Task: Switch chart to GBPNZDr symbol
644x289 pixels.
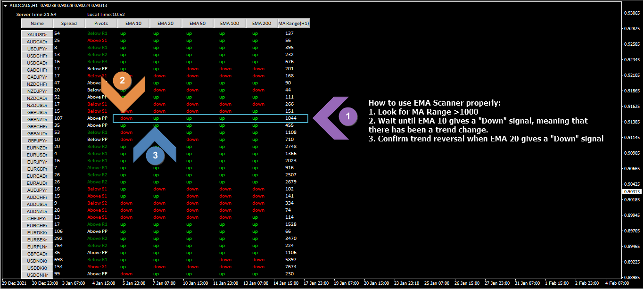Action: (37, 119)
